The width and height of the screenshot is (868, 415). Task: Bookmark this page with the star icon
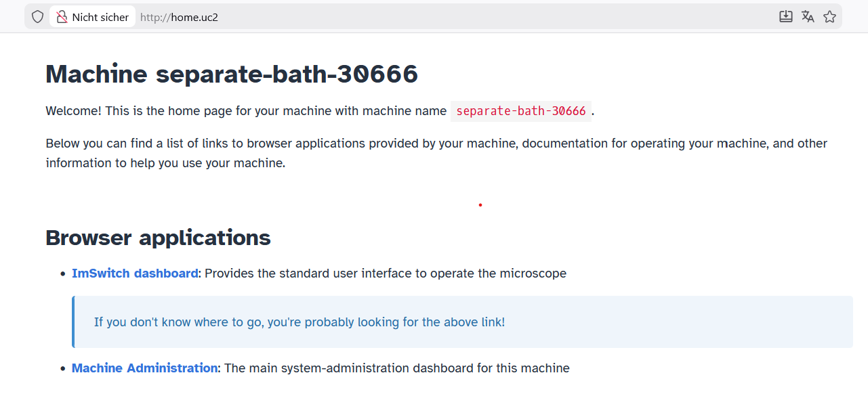pos(829,16)
